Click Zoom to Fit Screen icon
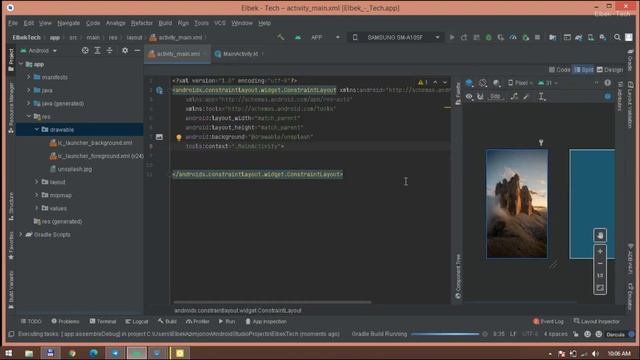Screen dimensions: 640x360 tap(600, 288)
